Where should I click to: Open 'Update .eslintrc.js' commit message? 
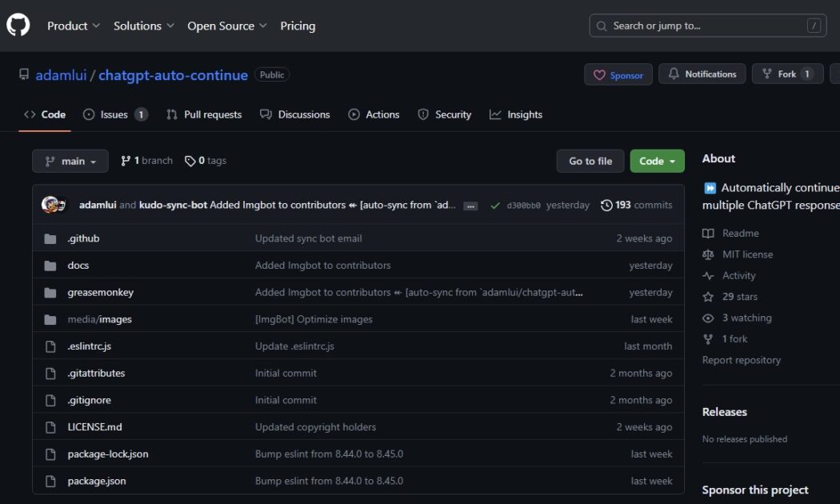pos(294,346)
